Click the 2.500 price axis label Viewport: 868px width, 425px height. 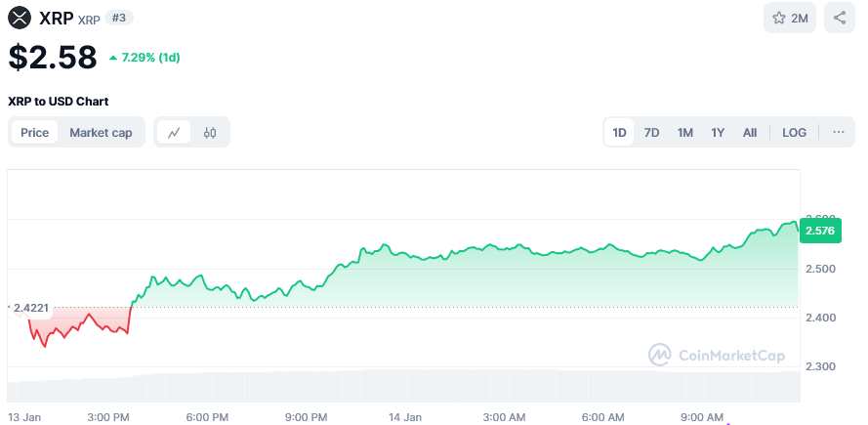[820, 269]
